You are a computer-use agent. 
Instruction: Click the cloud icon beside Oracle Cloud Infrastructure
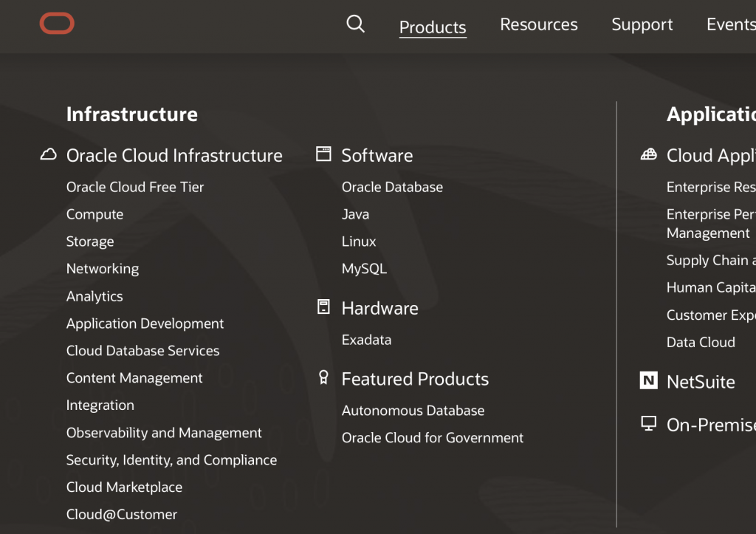click(x=49, y=154)
